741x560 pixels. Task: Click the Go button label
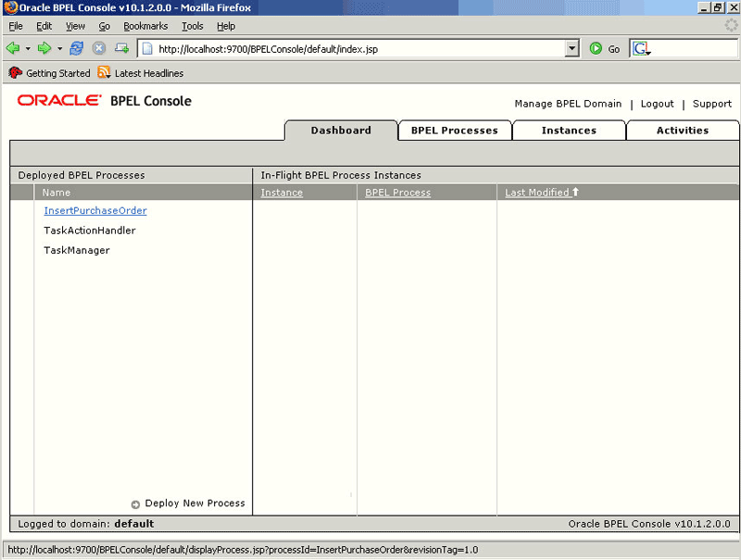click(x=614, y=49)
